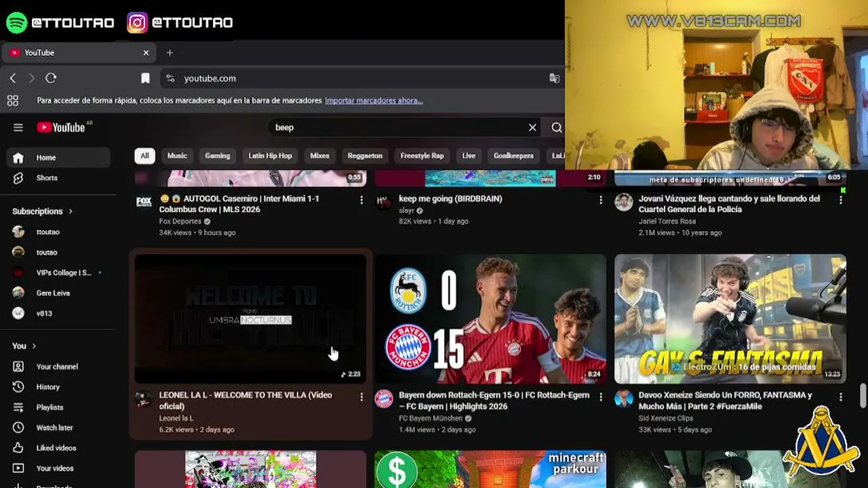This screenshot has height=488, width=868.
Task: Open Jovani Vázquez llega cantando video title
Action: click(x=729, y=204)
